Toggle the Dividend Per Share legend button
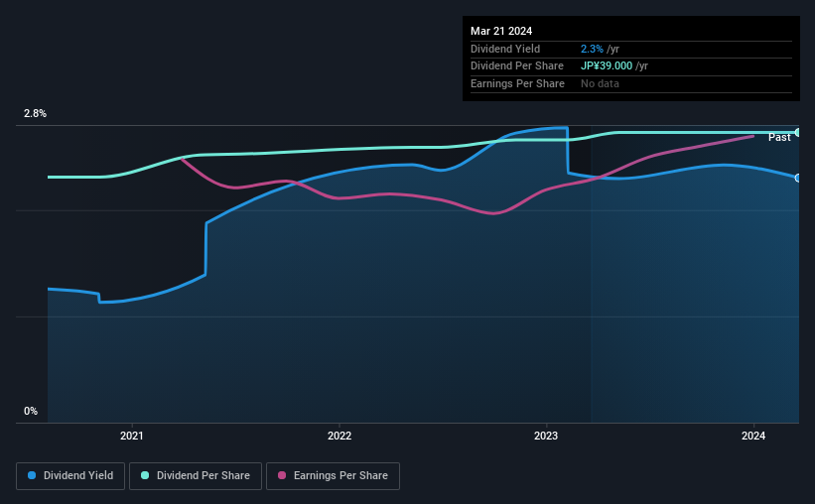The image size is (815, 504). click(196, 476)
